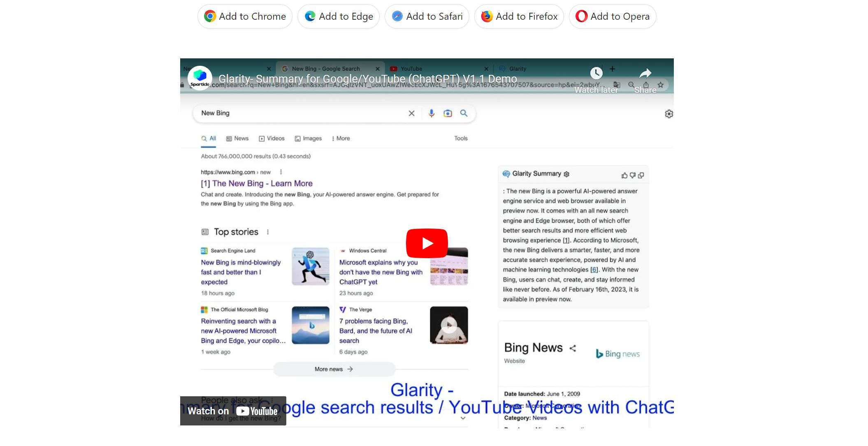The height and width of the screenshot is (446, 868).
Task: Open three-dot menu next to Top stories
Action: point(268,232)
